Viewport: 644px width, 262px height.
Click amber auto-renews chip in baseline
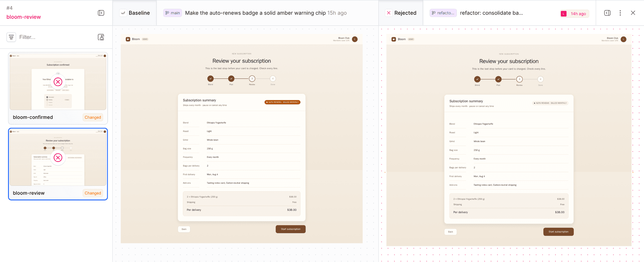(282, 102)
